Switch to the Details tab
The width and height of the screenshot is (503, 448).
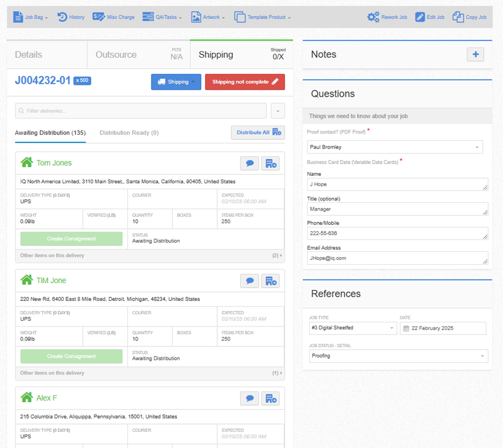coord(47,55)
